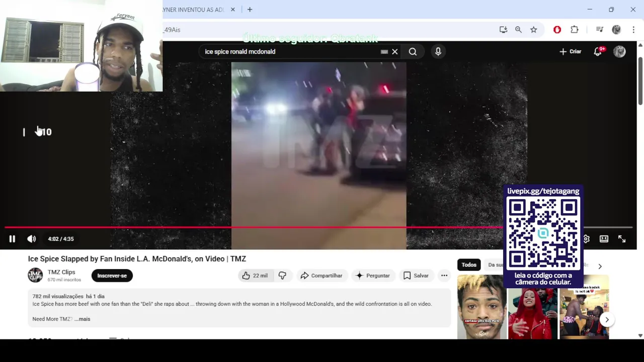Click the YouTube search magnifier button

[413, 51]
